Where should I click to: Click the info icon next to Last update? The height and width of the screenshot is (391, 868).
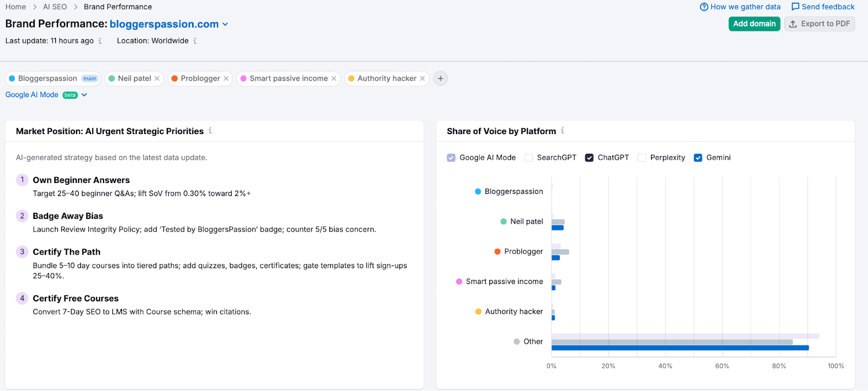coord(100,41)
